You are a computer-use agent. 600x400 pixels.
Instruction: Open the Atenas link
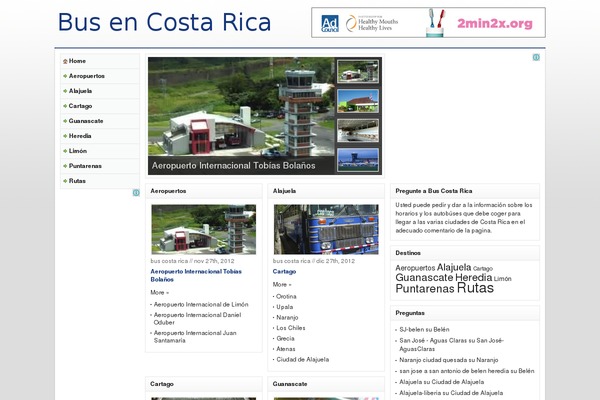coord(286,349)
